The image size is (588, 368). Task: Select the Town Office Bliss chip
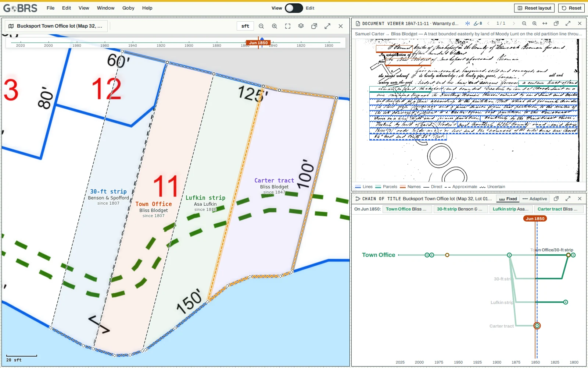(407, 209)
